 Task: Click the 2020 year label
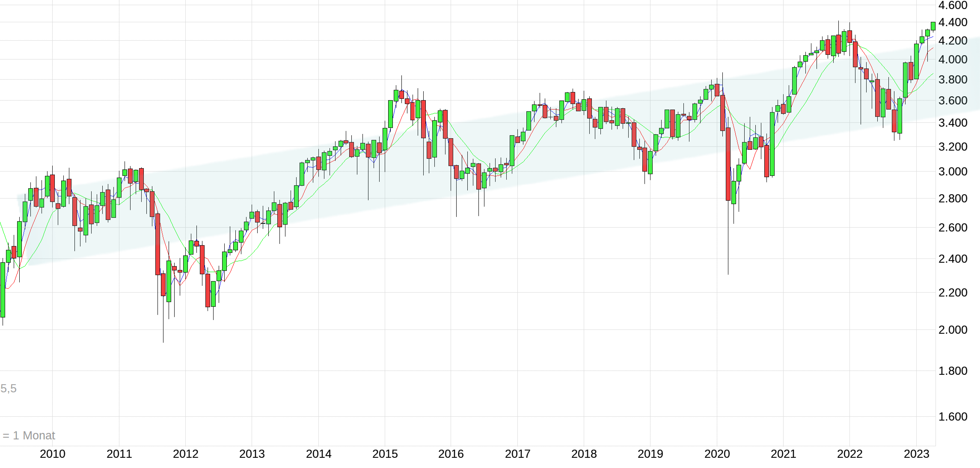(x=717, y=454)
